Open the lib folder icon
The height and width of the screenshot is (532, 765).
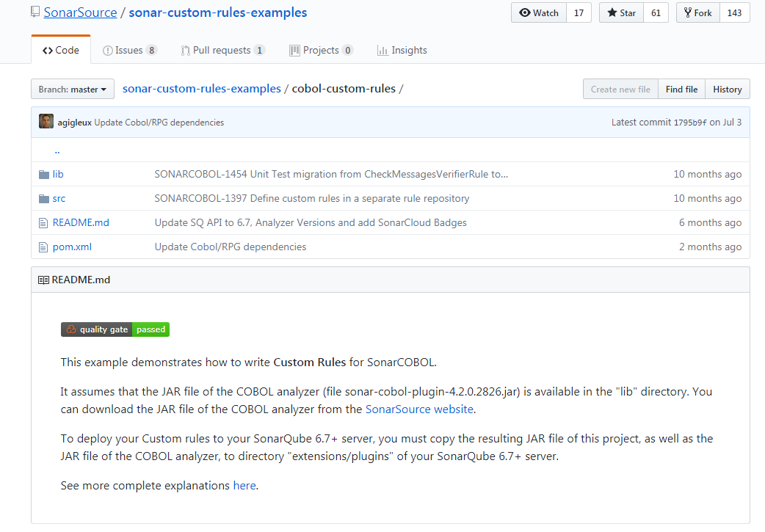[43, 174]
